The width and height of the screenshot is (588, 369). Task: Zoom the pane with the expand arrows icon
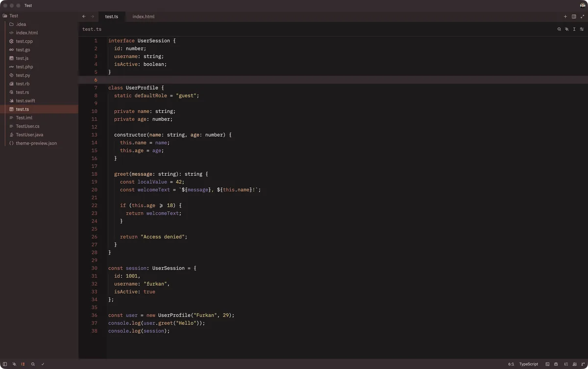[x=583, y=17]
